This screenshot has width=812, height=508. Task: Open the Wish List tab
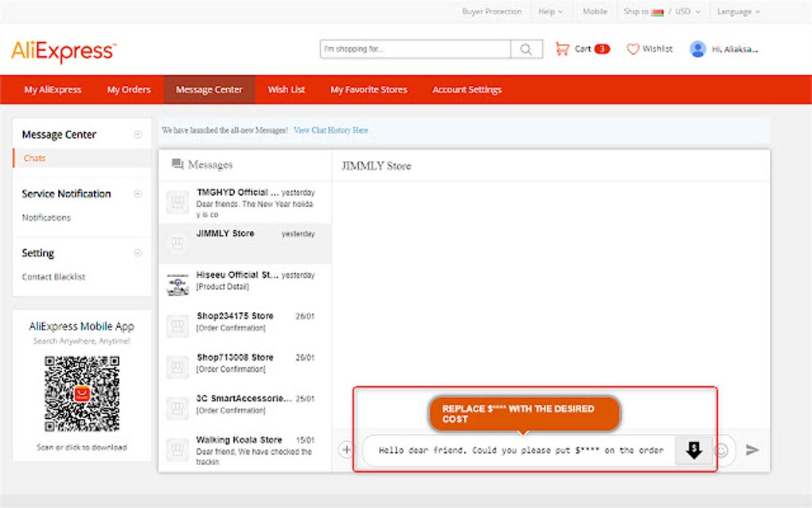(287, 90)
